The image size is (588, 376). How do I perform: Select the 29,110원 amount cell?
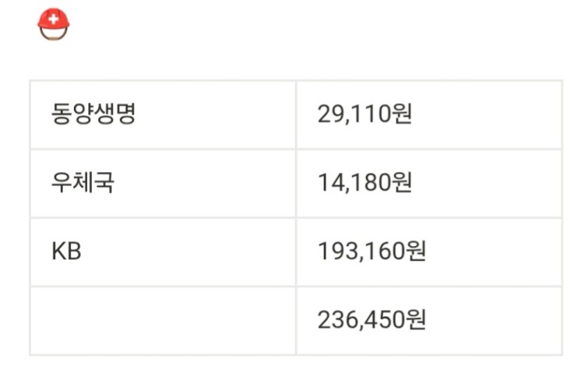[x=429, y=114]
